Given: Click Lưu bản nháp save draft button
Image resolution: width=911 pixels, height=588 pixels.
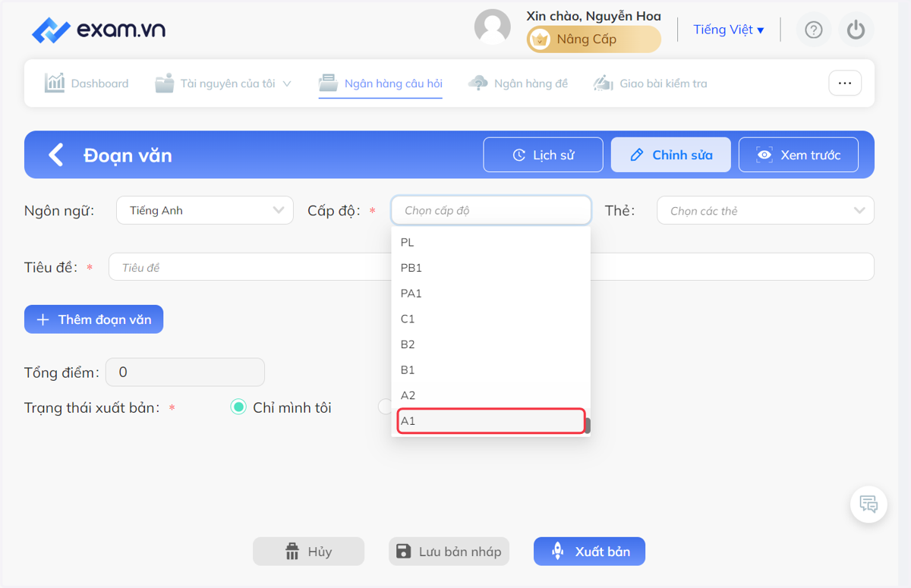Looking at the screenshot, I should (x=449, y=552).
